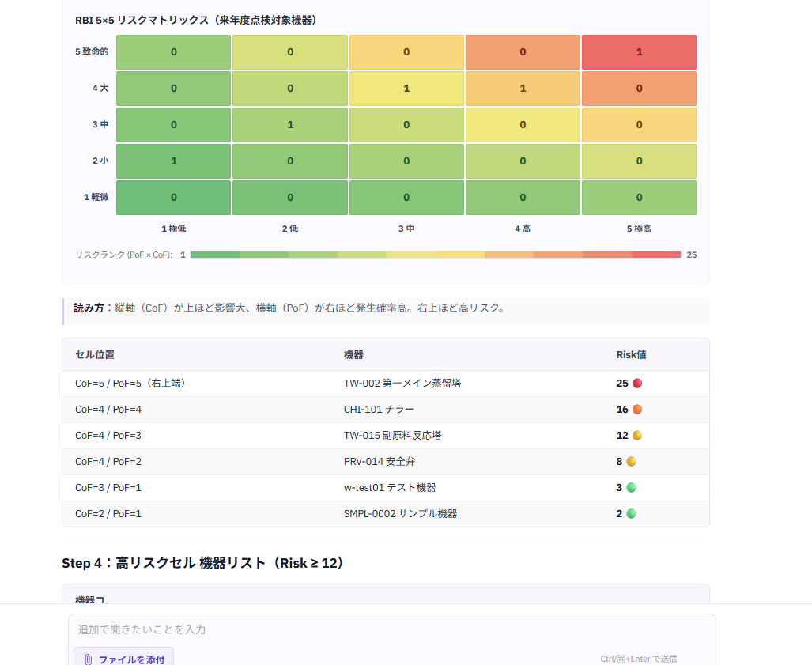This screenshot has height=665, width=812.
Task: Click the リスクランク (PoF × CoF) legend label
Action: [124, 255]
